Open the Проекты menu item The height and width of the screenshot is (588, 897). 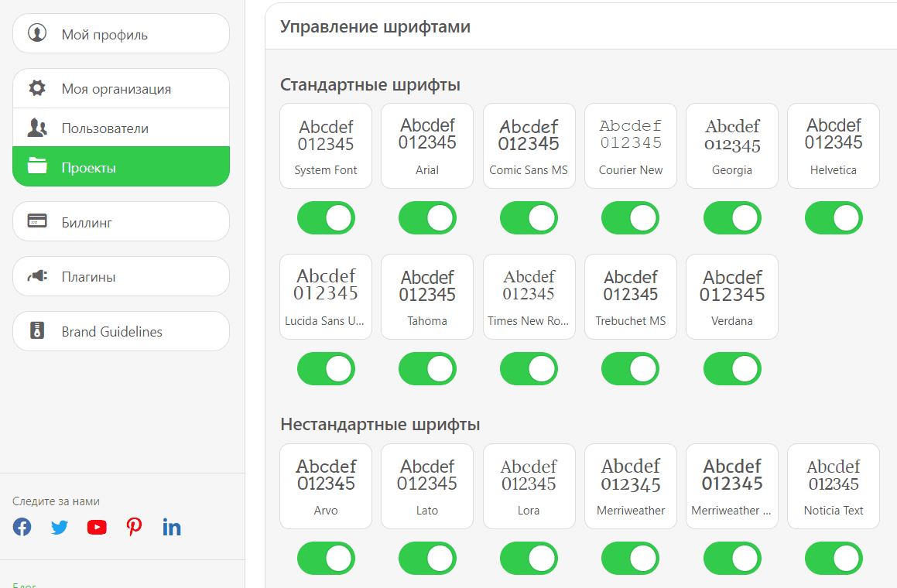121,167
